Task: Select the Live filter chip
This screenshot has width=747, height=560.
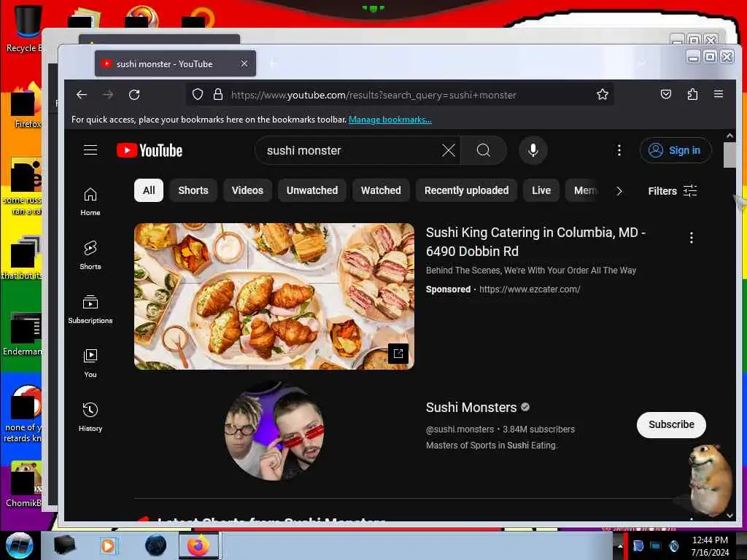Action: point(541,190)
